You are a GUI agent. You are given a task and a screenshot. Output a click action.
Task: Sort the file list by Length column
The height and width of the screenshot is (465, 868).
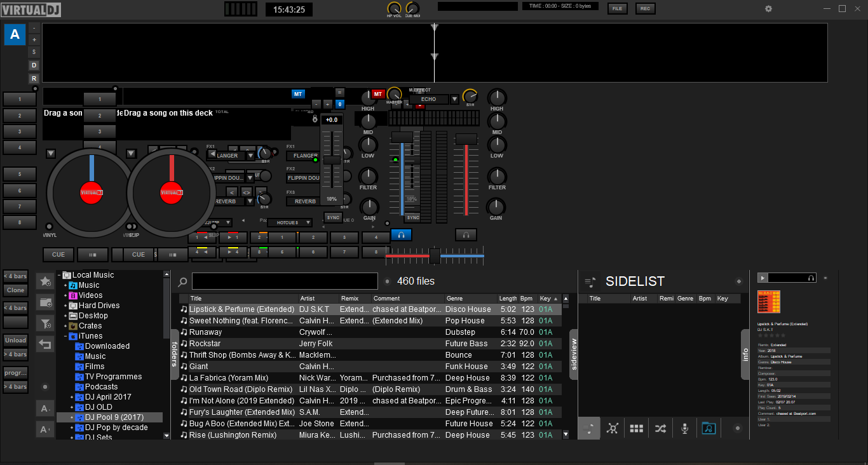coord(508,299)
